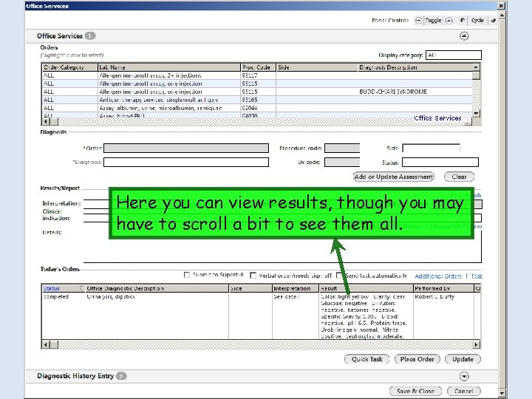
Task: Check Verbal order/needs sign off checkbox
Action: pos(253,275)
